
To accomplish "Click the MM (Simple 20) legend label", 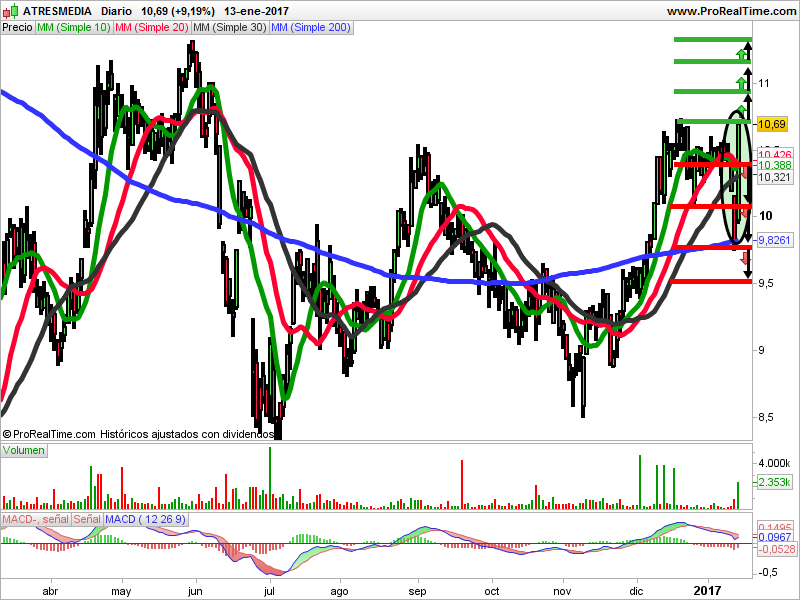I will point(152,28).
